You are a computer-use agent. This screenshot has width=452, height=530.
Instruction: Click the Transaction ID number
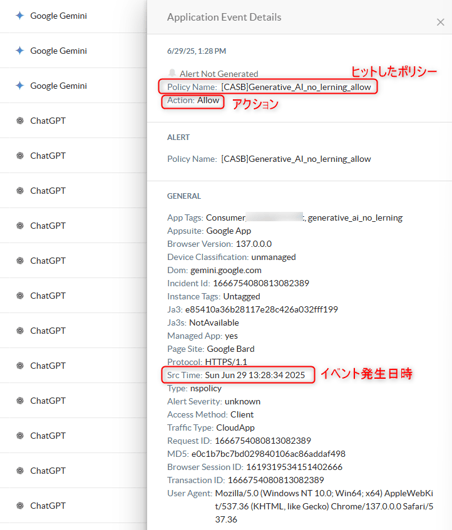[276, 480]
